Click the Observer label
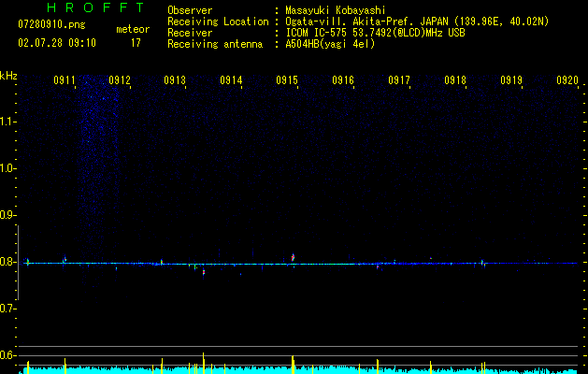This screenshot has height=374, width=588. (x=190, y=10)
